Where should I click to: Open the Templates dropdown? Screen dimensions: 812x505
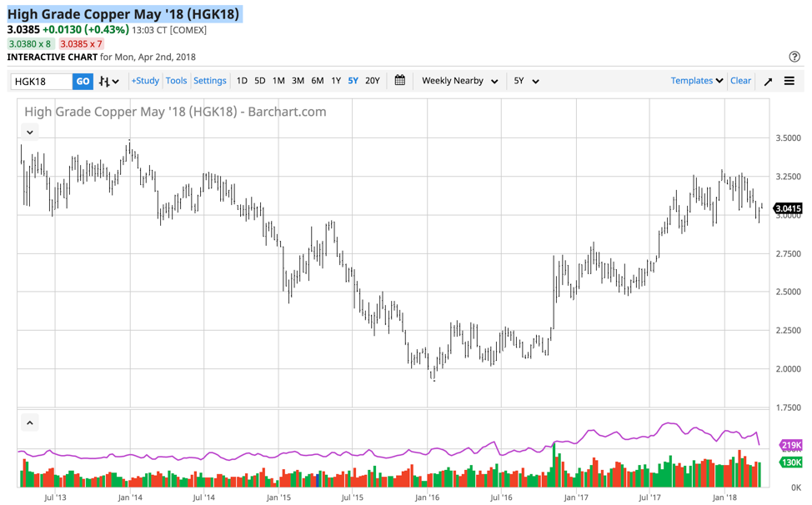tap(696, 80)
